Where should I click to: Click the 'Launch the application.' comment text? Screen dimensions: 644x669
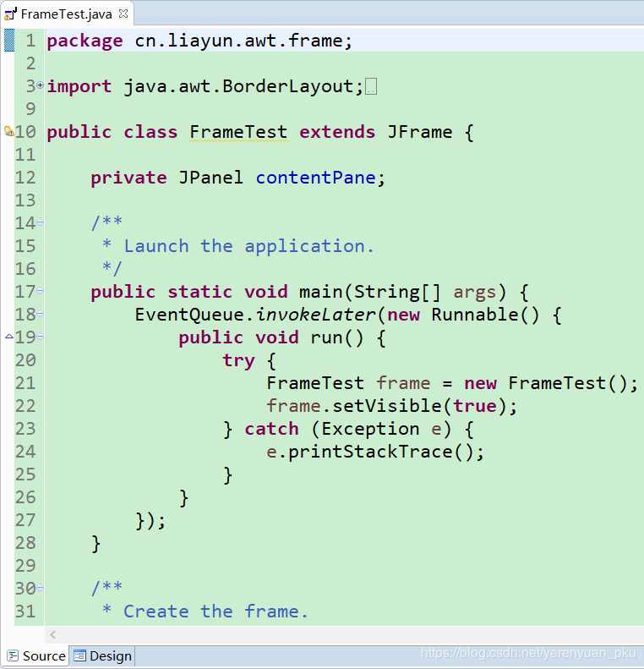(x=249, y=247)
